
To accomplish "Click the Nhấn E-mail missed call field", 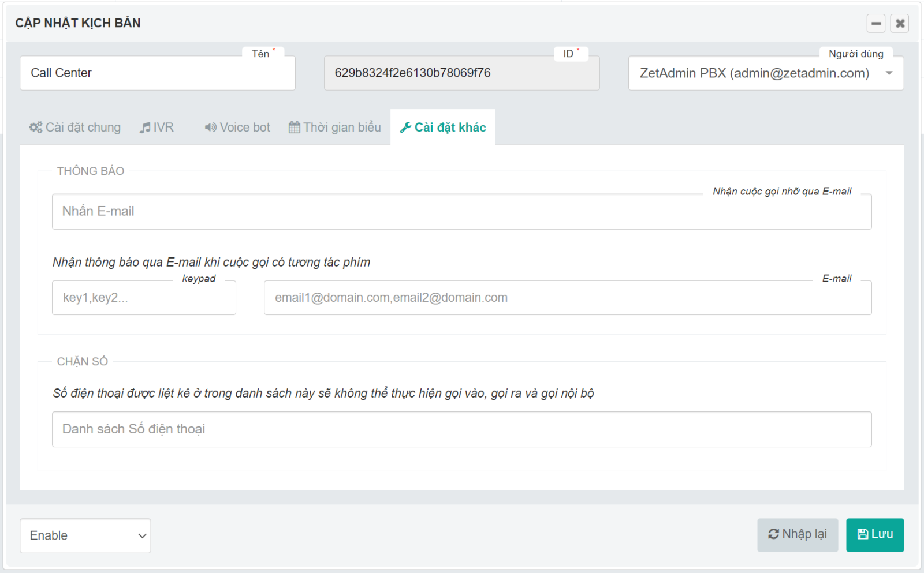I will coord(461,212).
